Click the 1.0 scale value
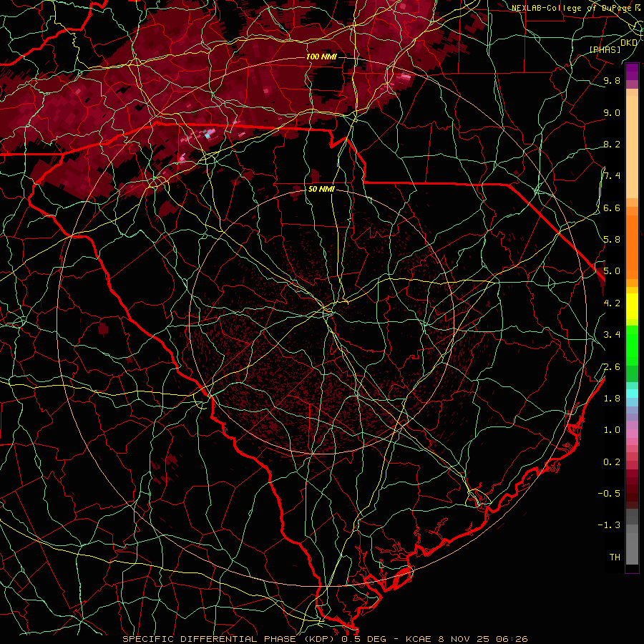 click(612, 429)
